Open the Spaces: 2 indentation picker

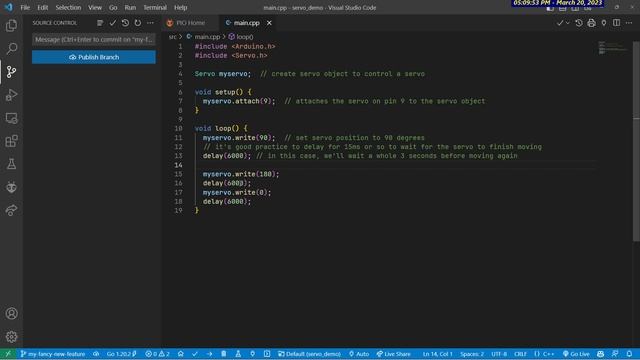pos(472,354)
